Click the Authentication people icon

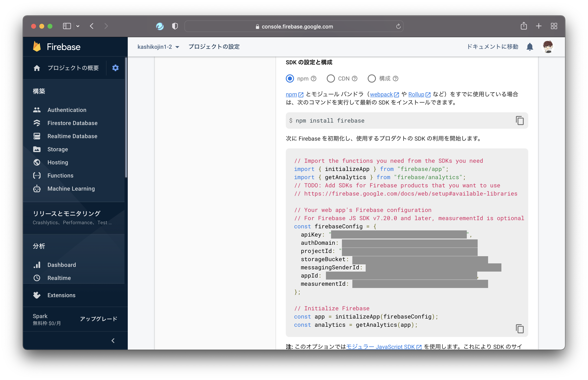(x=37, y=110)
